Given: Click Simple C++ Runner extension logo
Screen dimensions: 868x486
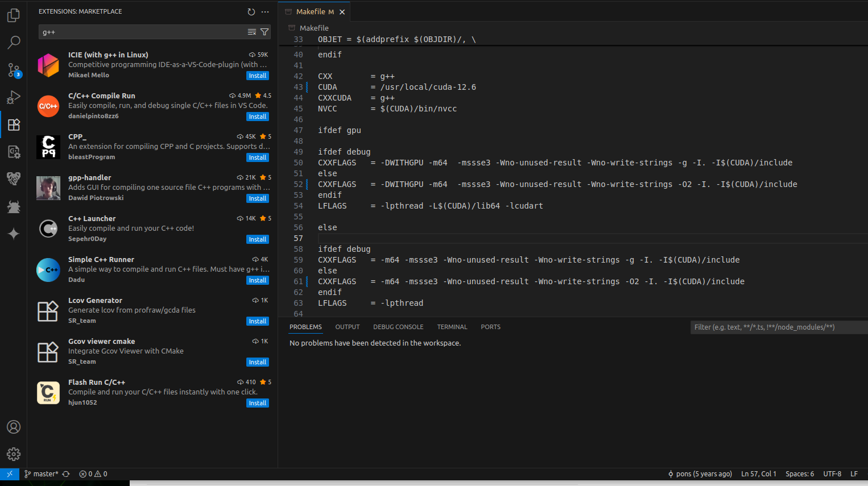Looking at the screenshot, I should [x=48, y=269].
